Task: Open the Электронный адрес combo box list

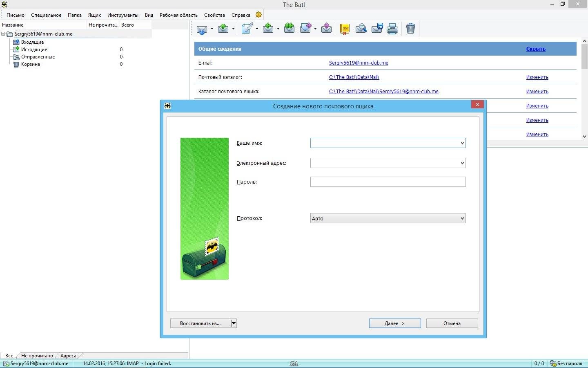Action: (x=462, y=163)
